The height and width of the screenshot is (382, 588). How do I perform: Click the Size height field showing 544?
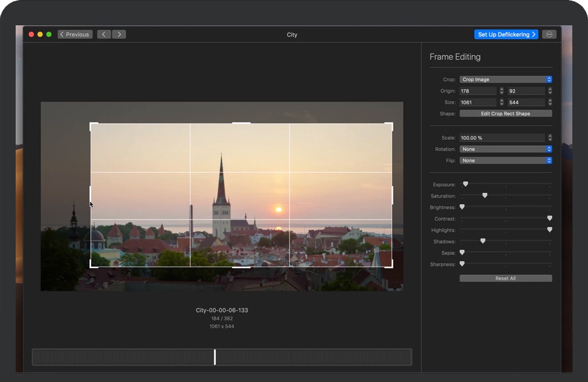click(x=526, y=102)
